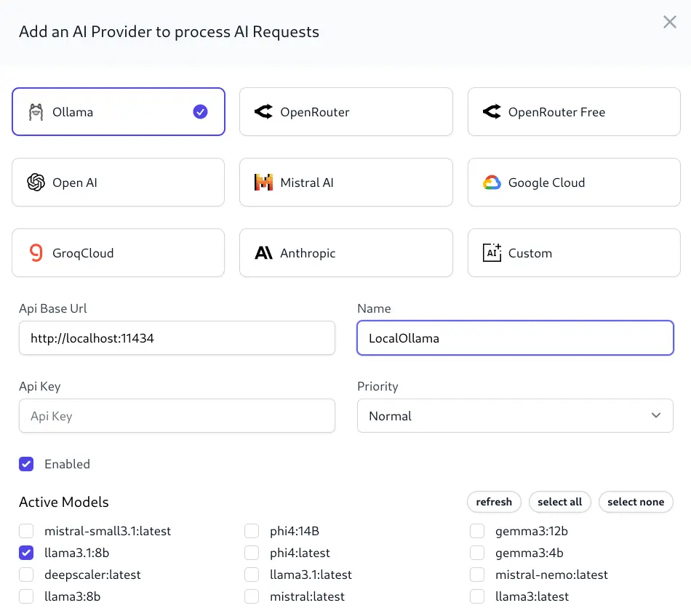Tick the llama3:8b model checkbox

pos(26,596)
